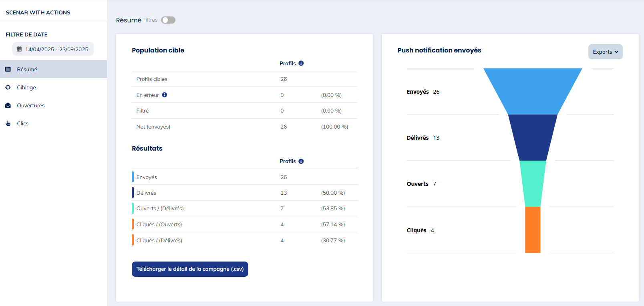Click the Ouvertures envelope icon
The height and width of the screenshot is (306, 644).
(8, 105)
